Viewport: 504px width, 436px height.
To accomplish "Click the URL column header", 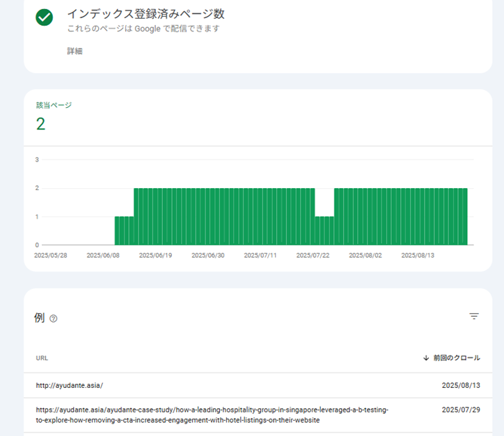I will (x=42, y=358).
